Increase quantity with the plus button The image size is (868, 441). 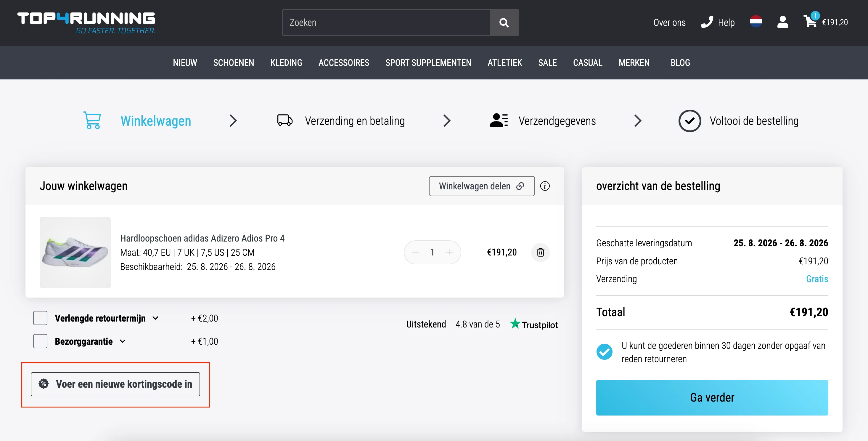point(449,253)
